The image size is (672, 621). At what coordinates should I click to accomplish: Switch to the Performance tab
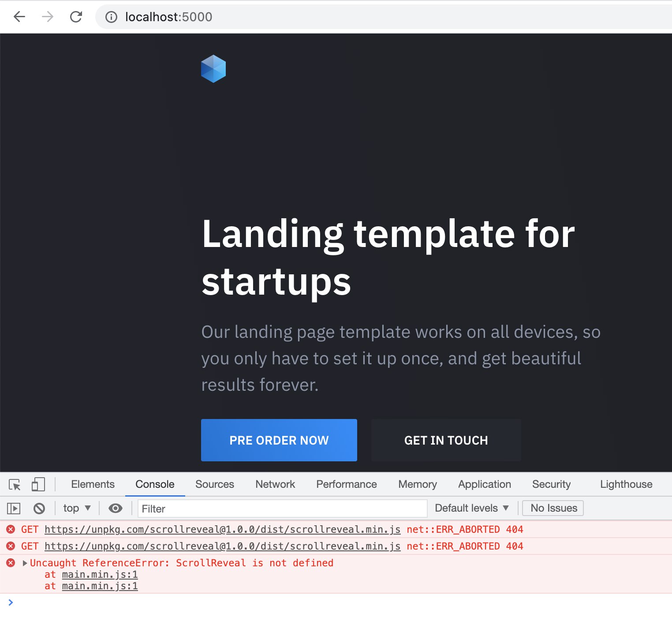pos(347,484)
